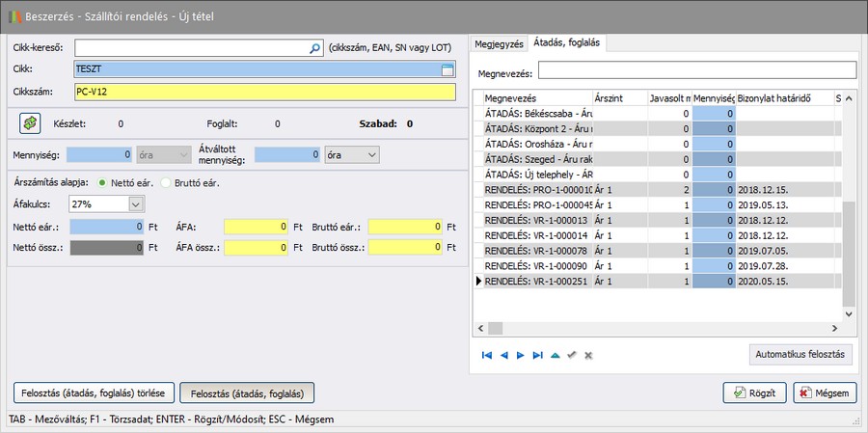This screenshot has width=868, height=433.
Task: Switch to the Megjegyzés tab
Action: coord(500,43)
